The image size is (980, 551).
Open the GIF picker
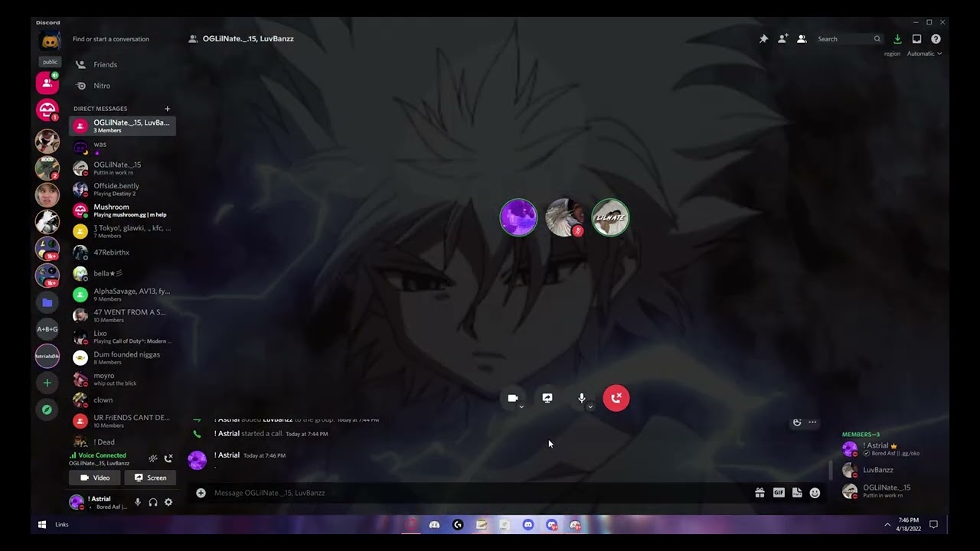tap(779, 493)
